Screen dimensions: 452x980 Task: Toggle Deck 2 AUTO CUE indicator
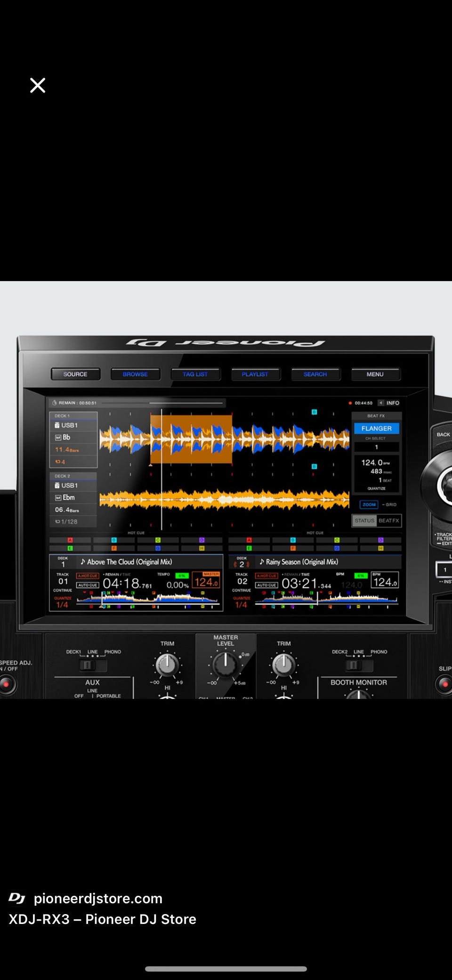(266, 585)
